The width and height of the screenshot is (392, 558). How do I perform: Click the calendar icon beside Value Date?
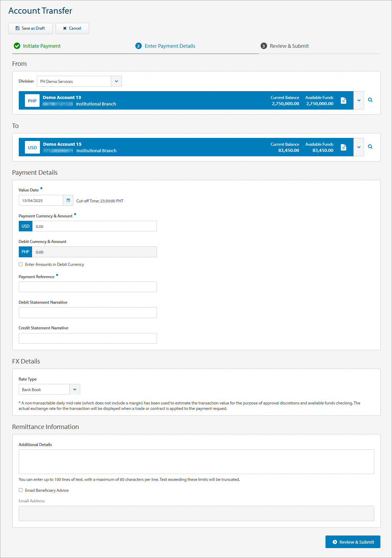(x=68, y=200)
